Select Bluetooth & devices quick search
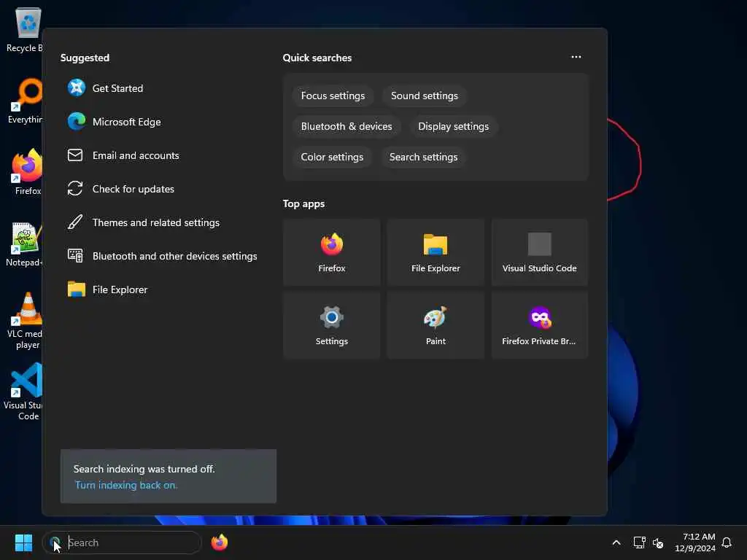This screenshot has width=747, height=560. point(347,126)
